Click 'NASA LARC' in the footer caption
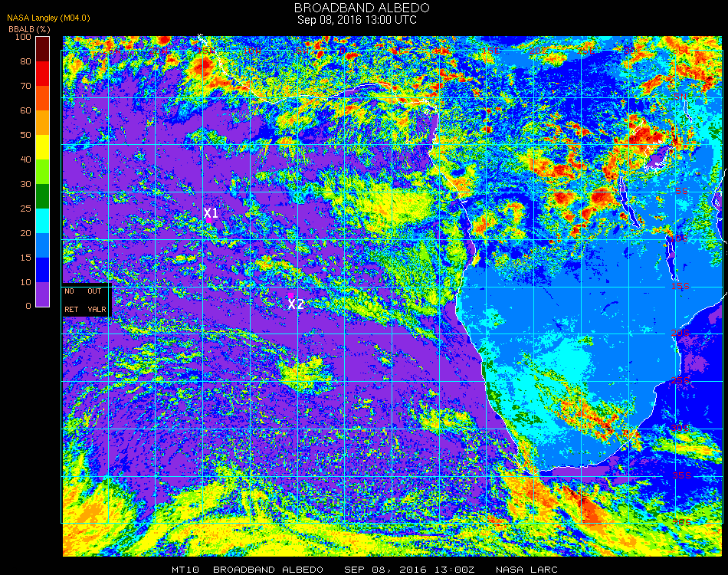This screenshot has width=728, height=575. 526,570
